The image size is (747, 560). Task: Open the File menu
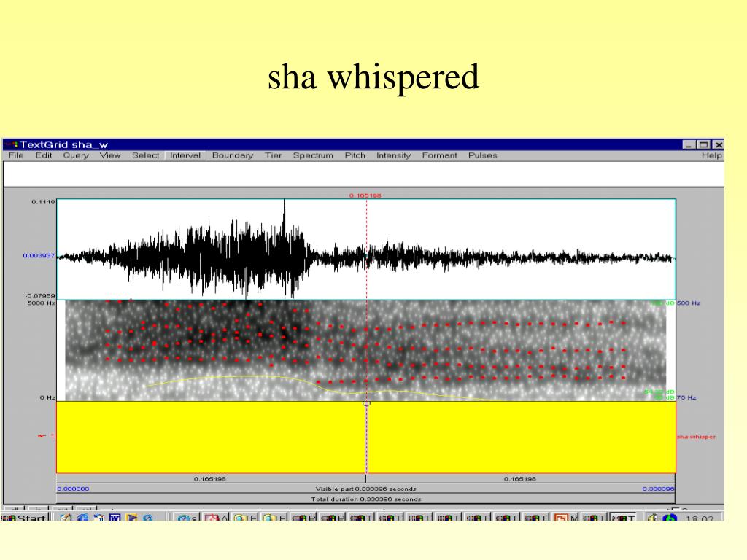(x=16, y=155)
